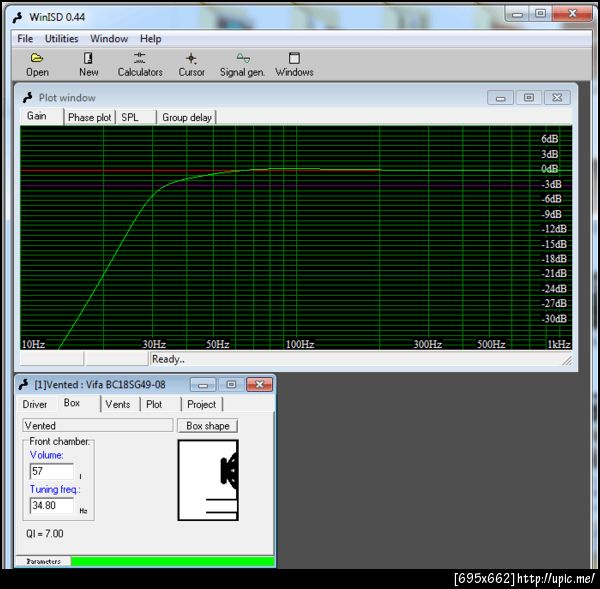Click the Box shape button

(208, 426)
